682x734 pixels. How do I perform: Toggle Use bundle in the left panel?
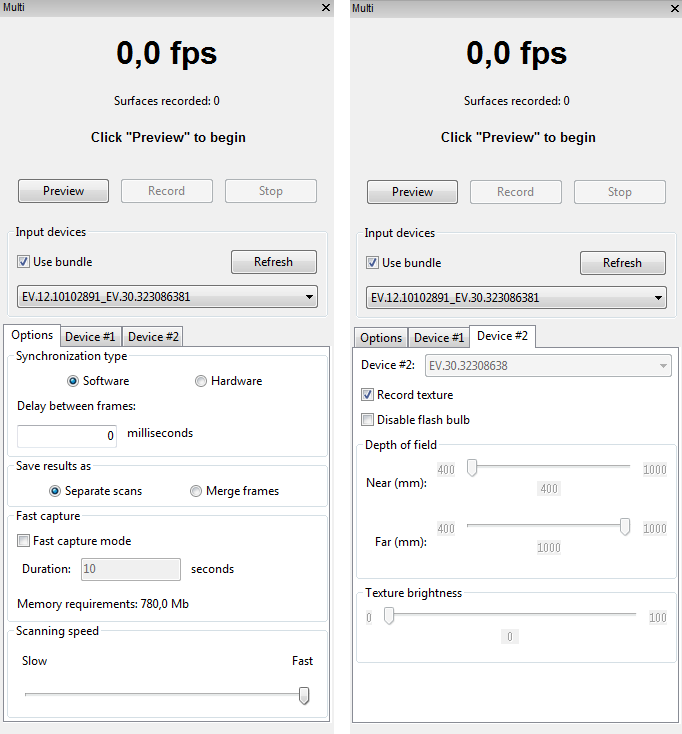[x=24, y=262]
